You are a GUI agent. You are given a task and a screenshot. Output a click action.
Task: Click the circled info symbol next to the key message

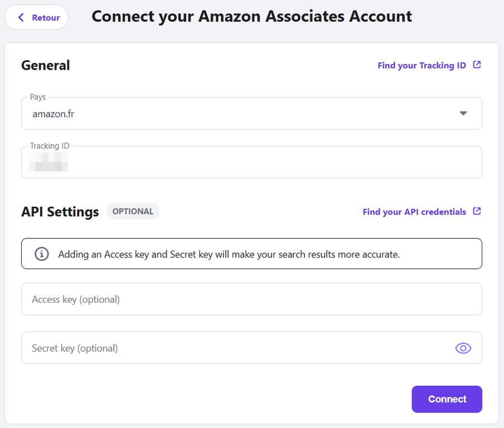(41, 254)
